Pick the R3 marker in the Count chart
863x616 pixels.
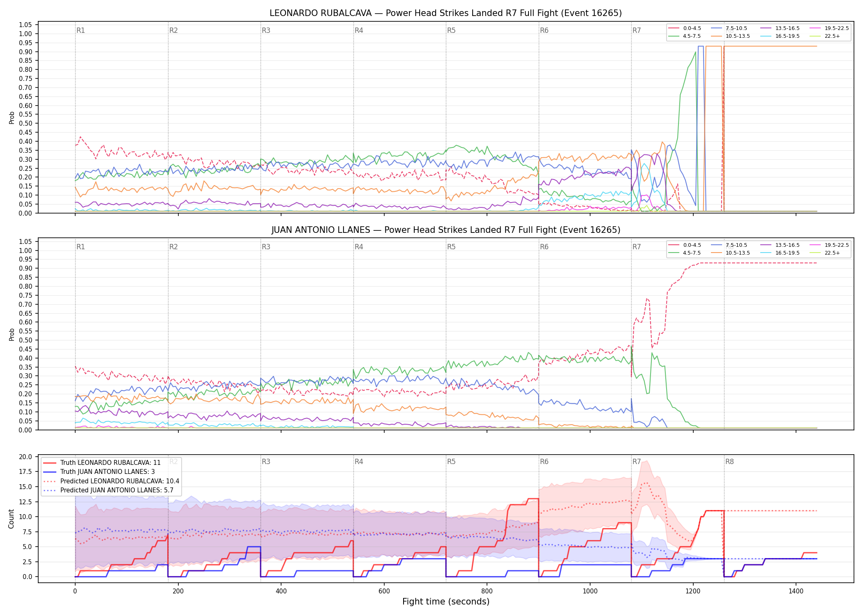pos(266,462)
